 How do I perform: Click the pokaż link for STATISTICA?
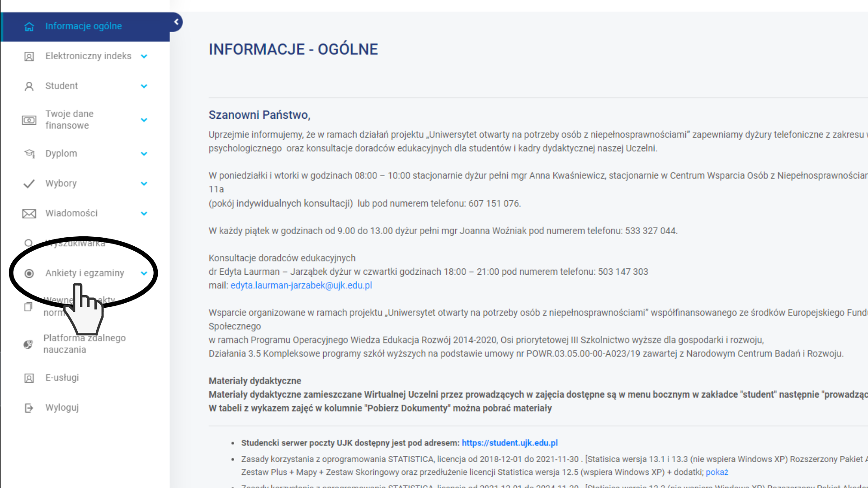coord(717,472)
